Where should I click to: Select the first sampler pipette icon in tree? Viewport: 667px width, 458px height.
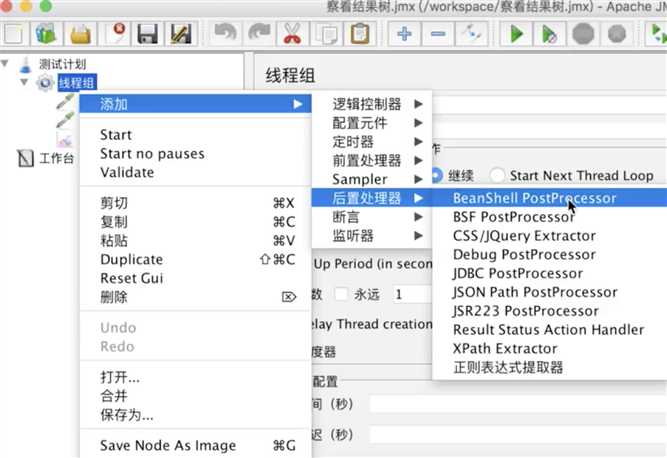[66, 101]
